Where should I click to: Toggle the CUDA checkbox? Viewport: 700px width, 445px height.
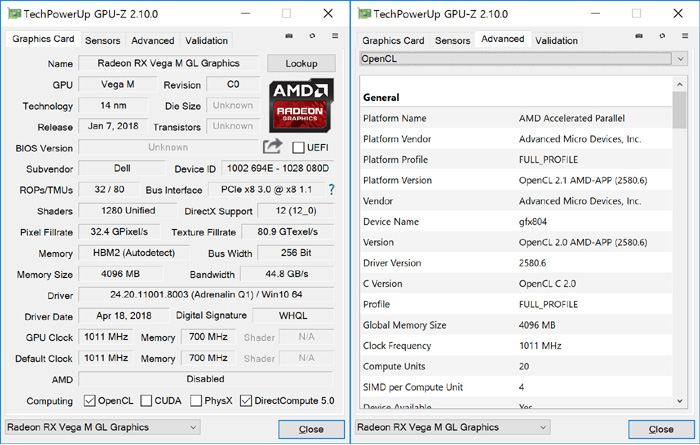coord(146,401)
